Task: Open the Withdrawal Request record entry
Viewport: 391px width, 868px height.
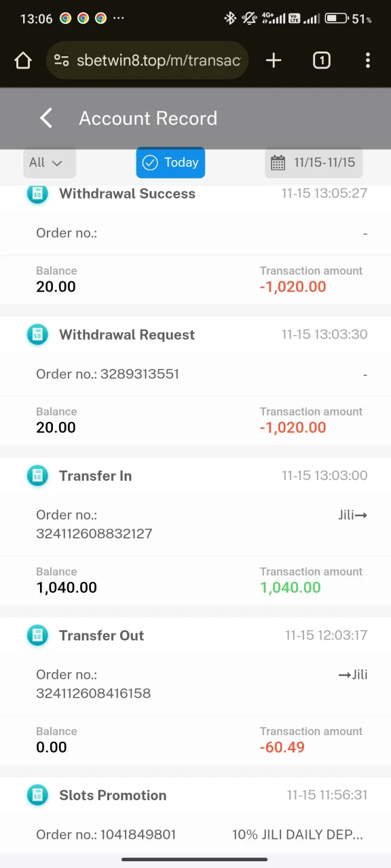Action: coord(195,381)
